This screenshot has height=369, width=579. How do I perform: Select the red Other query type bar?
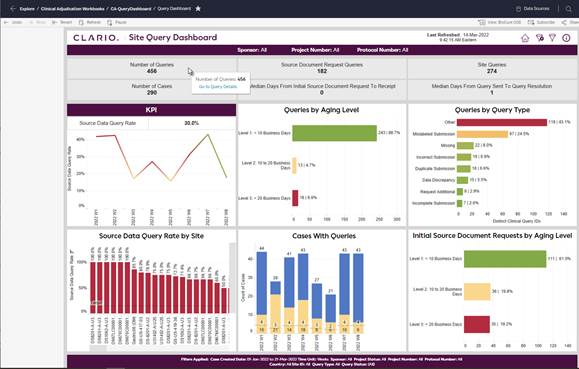[501, 122]
